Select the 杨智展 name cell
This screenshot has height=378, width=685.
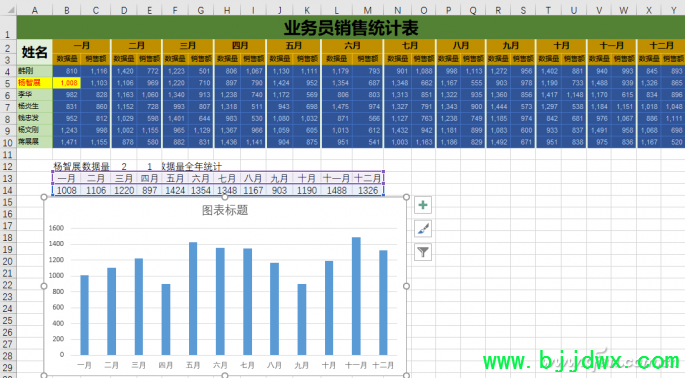pyautogui.click(x=35, y=83)
